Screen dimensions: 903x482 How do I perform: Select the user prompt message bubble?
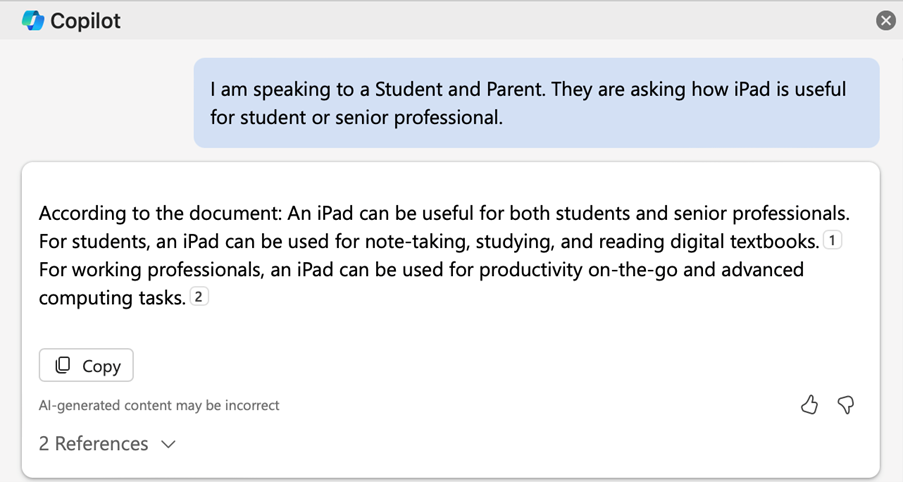[536, 102]
